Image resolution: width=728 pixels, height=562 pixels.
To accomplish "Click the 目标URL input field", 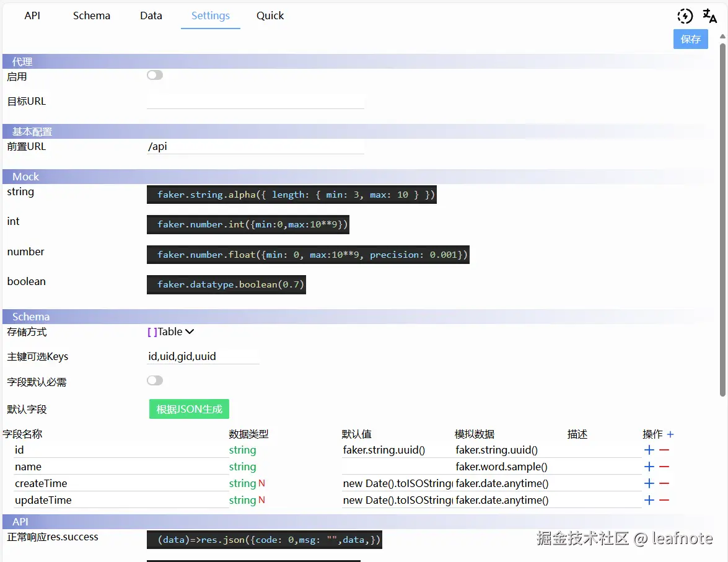I will (x=255, y=101).
